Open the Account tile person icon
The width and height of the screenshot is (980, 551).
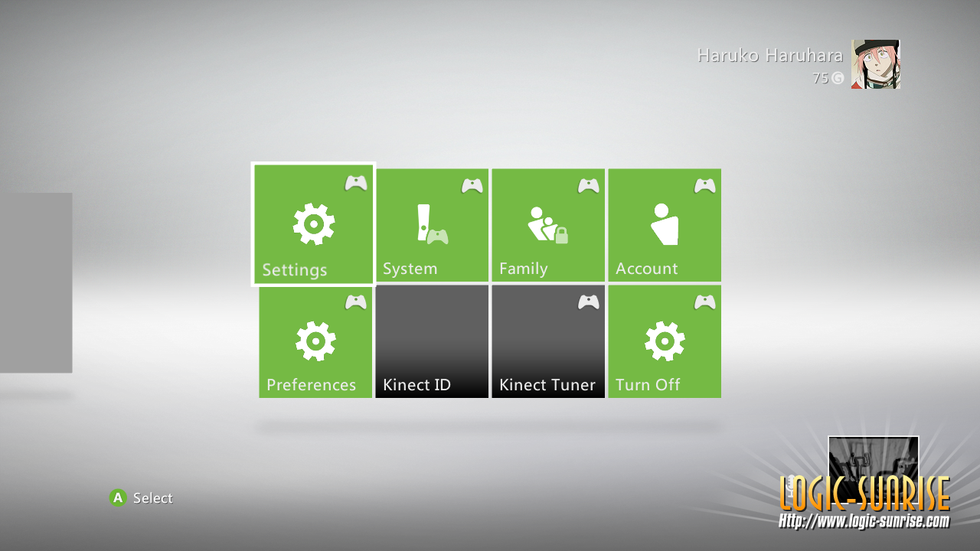pos(665,224)
